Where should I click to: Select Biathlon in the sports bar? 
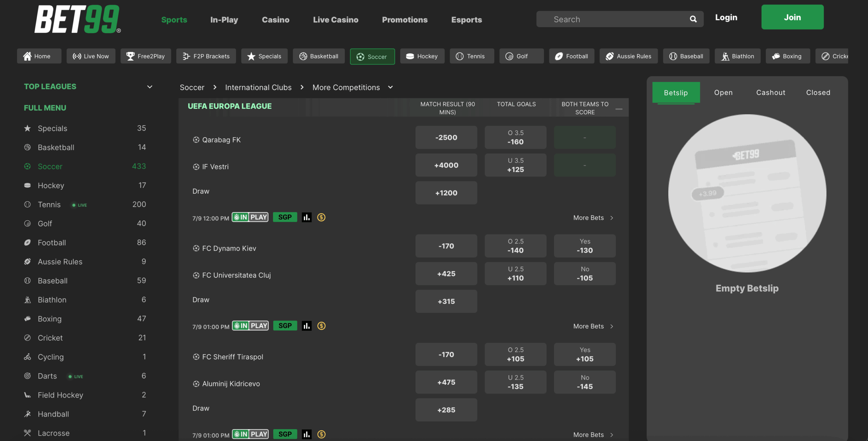[x=738, y=56]
